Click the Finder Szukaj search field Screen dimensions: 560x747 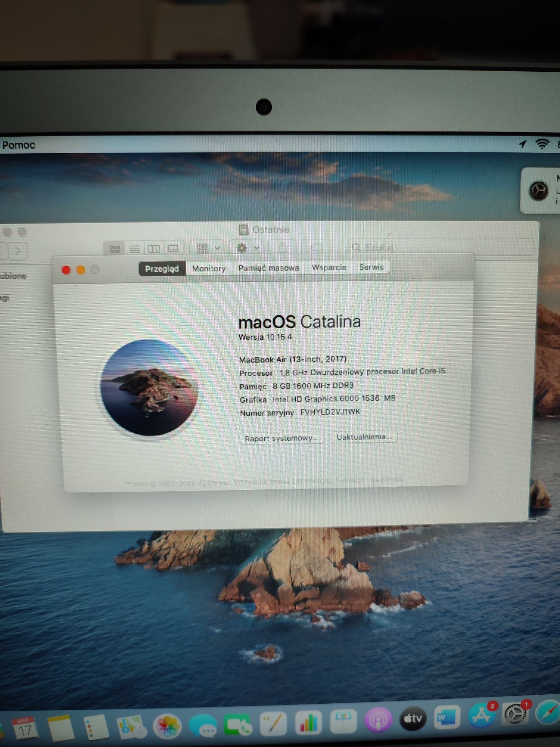[x=440, y=247]
